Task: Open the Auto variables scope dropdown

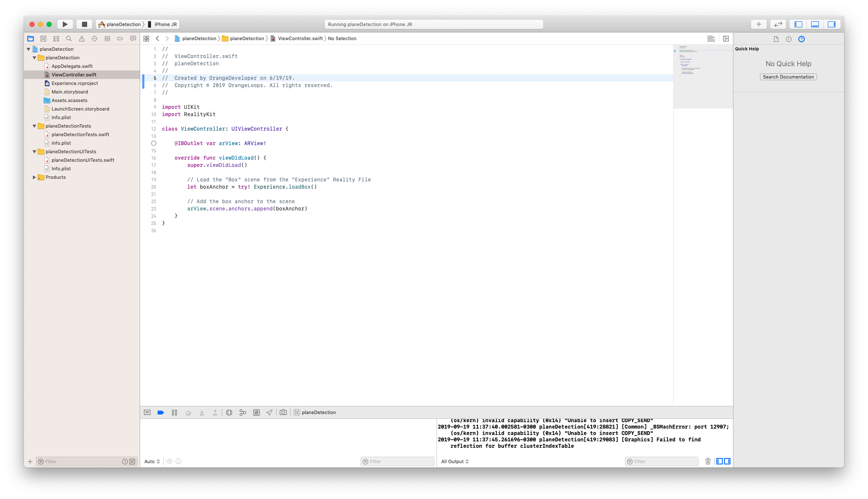Action: coord(152,461)
